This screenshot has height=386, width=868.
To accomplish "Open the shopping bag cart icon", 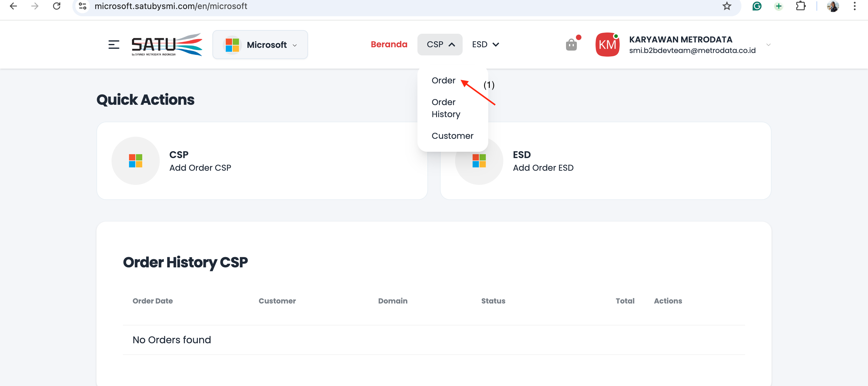I will (571, 45).
